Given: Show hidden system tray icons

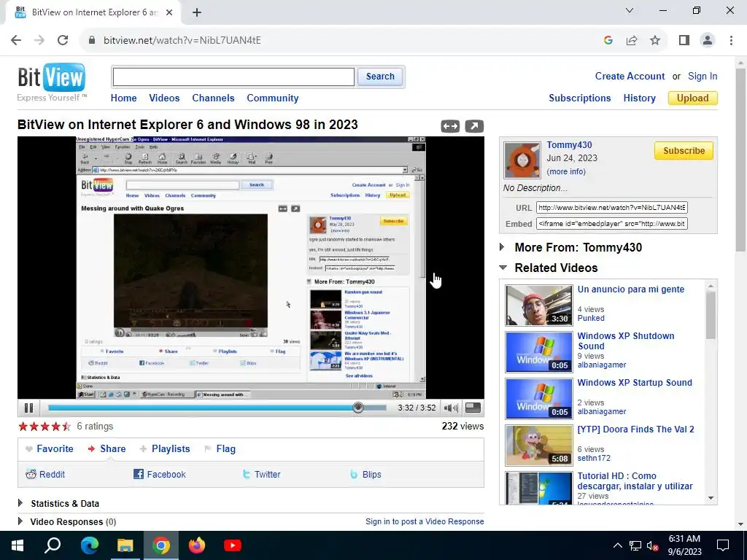Looking at the screenshot, I should tap(617, 545).
